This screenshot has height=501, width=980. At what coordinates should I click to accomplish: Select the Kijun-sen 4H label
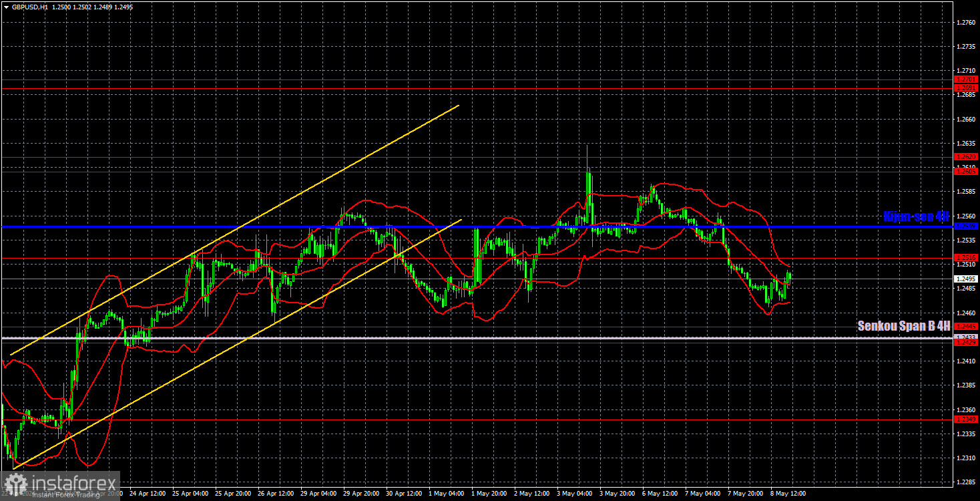(916, 216)
